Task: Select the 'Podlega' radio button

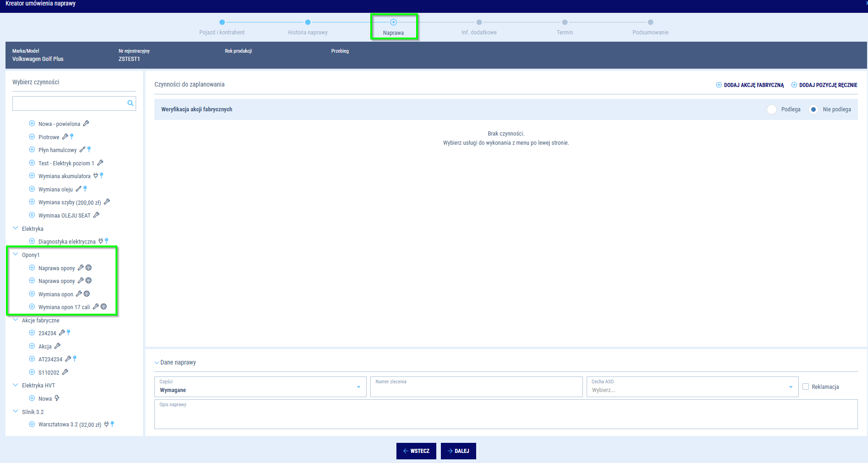Action: pyautogui.click(x=772, y=109)
